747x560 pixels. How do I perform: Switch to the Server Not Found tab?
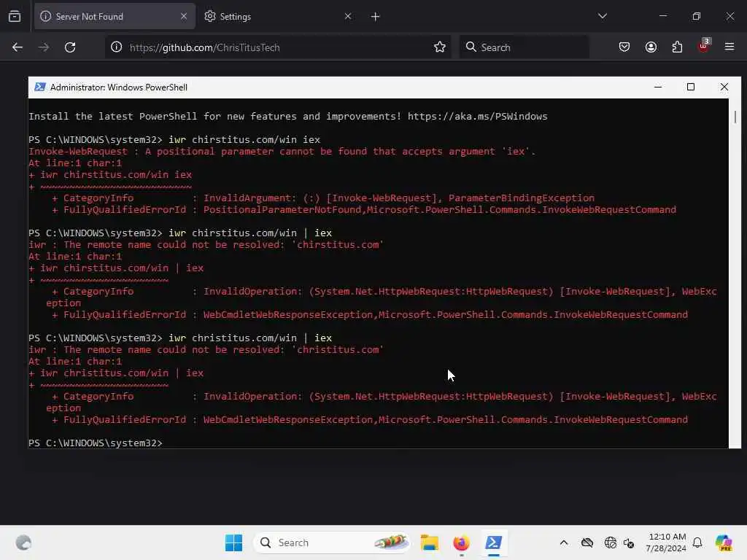(x=115, y=17)
